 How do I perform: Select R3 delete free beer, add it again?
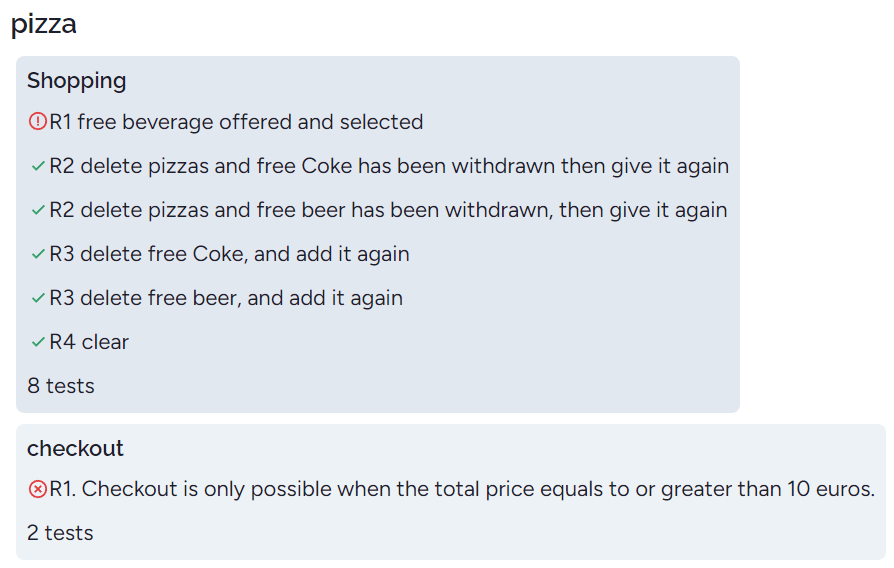click(226, 298)
